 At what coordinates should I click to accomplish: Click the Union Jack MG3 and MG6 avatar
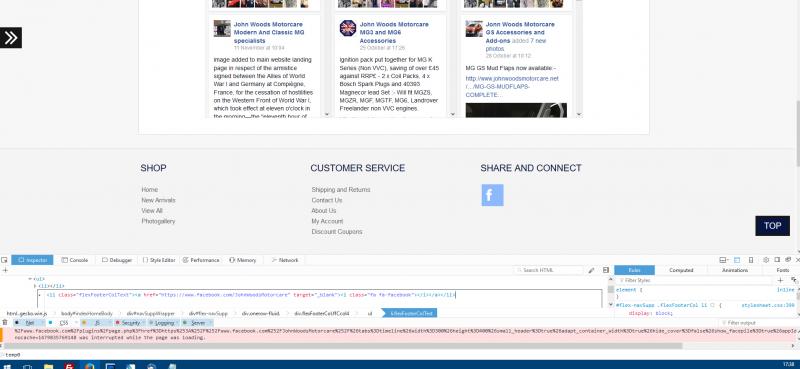348,28
